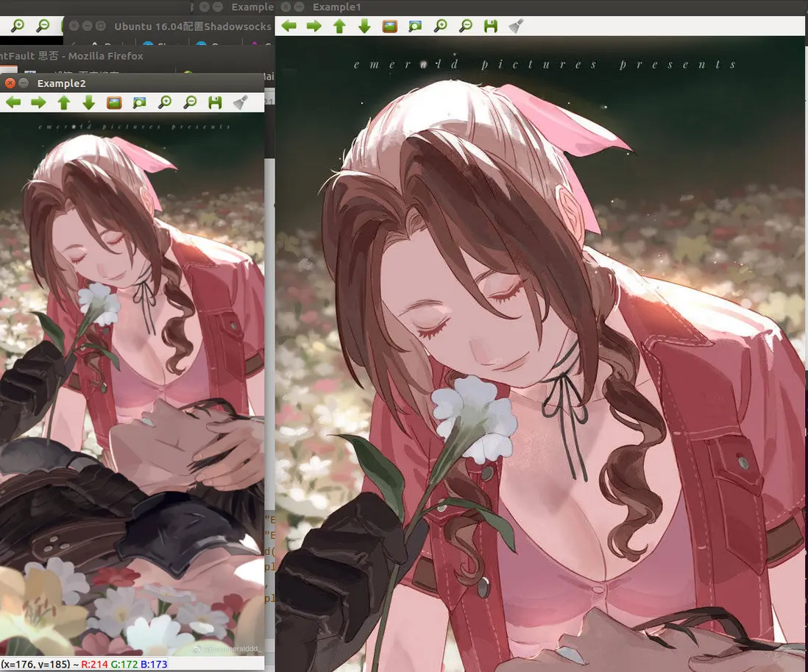This screenshot has width=808, height=672.
Task: Fit the image to window in Example1
Action: tap(388, 26)
